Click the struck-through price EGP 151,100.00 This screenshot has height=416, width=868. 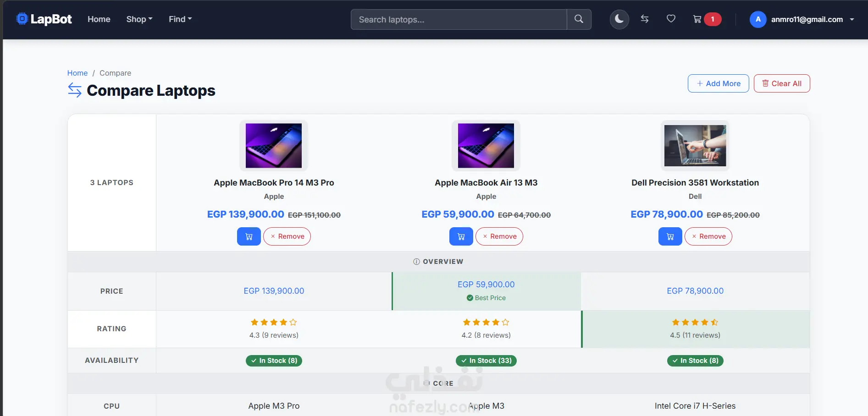[x=314, y=215]
